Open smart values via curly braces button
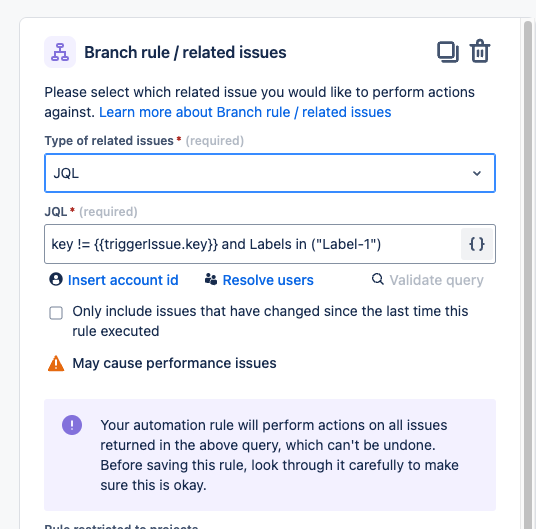 coord(477,244)
